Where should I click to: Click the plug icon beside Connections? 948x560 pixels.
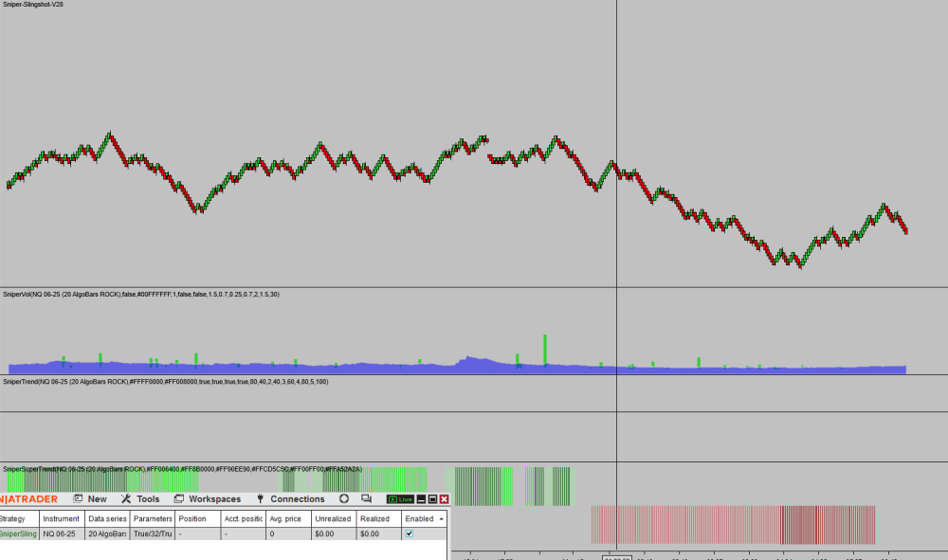tap(260, 499)
